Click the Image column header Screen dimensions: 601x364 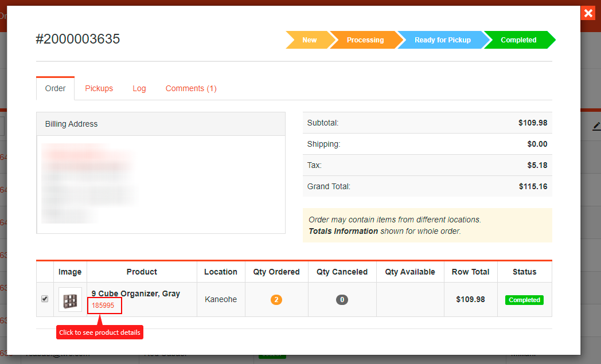click(70, 272)
